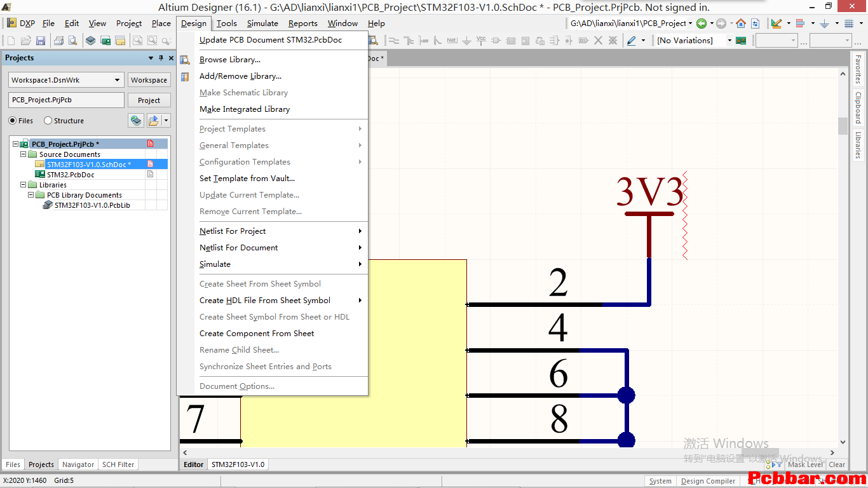Click the Place Wire toolbar icon
Screen dimensions: 868x488
click(x=393, y=41)
